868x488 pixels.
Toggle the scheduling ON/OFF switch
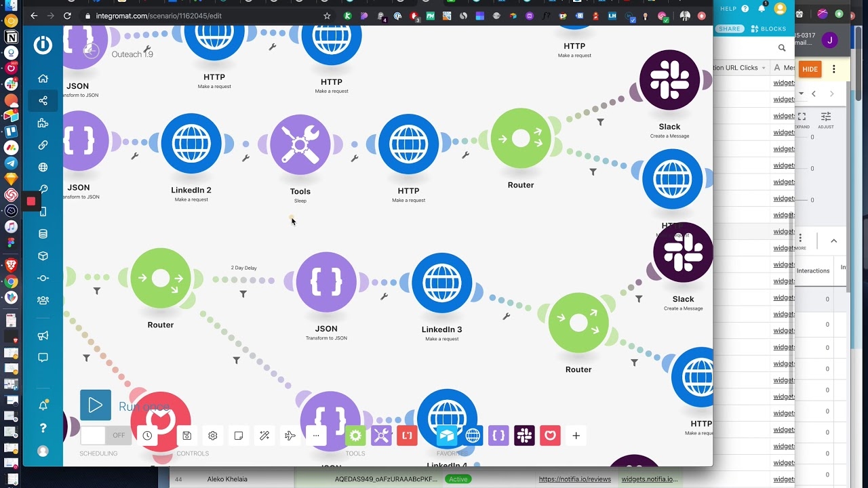coord(105,436)
